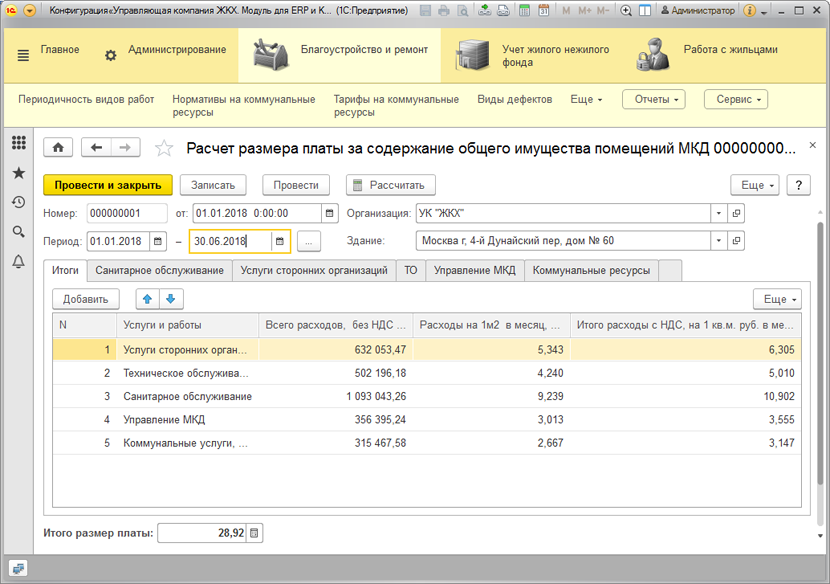
Task: Open the Отчеты dropdown
Action: pos(654,100)
